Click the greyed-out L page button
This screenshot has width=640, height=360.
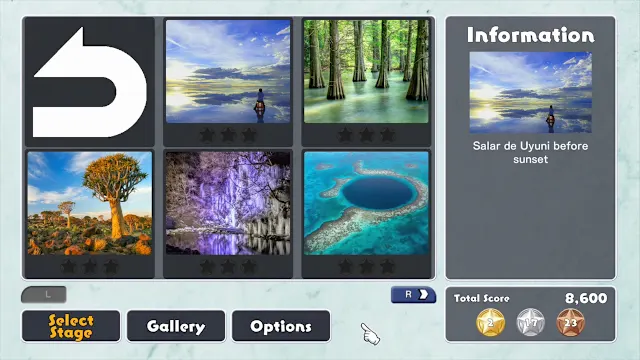44,295
